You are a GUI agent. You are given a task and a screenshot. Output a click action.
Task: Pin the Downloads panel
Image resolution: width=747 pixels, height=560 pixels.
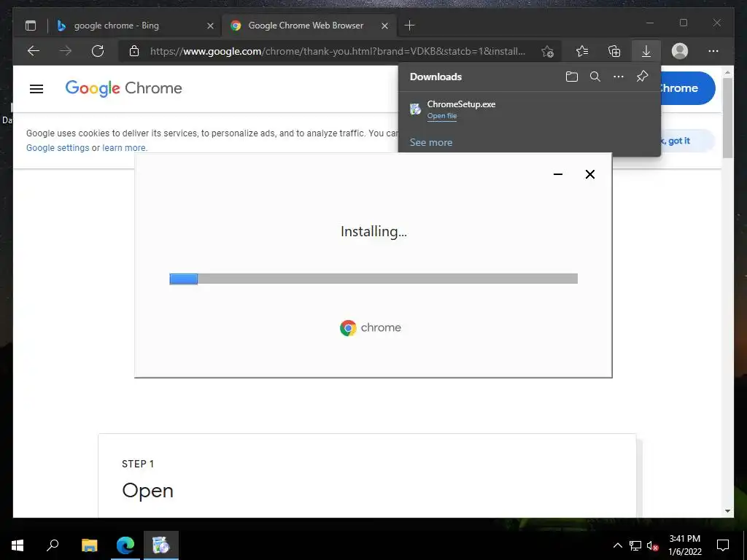click(642, 76)
